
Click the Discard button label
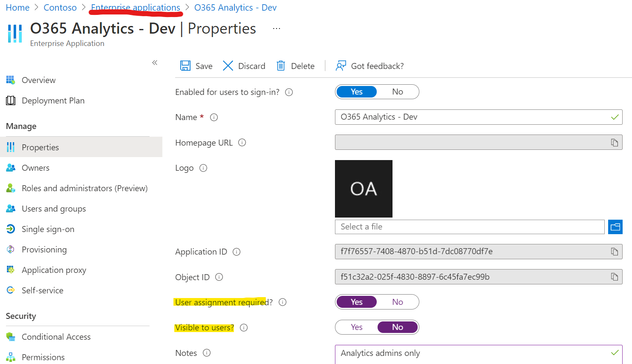tap(252, 66)
